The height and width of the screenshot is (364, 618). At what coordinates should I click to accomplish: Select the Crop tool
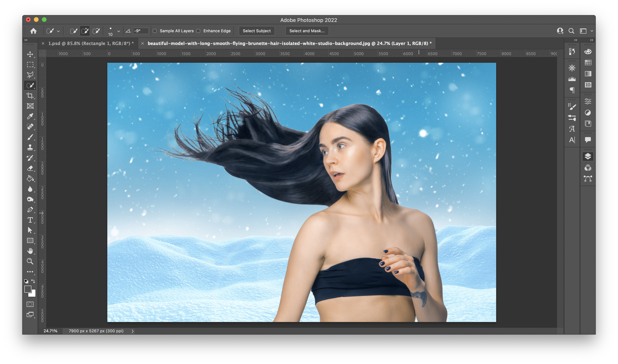pos(30,96)
